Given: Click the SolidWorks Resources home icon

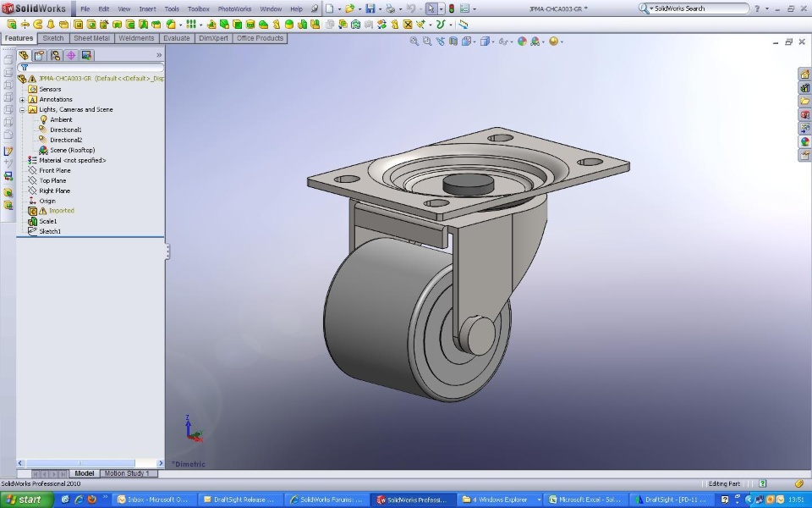Looking at the screenshot, I should click(804, 75).
